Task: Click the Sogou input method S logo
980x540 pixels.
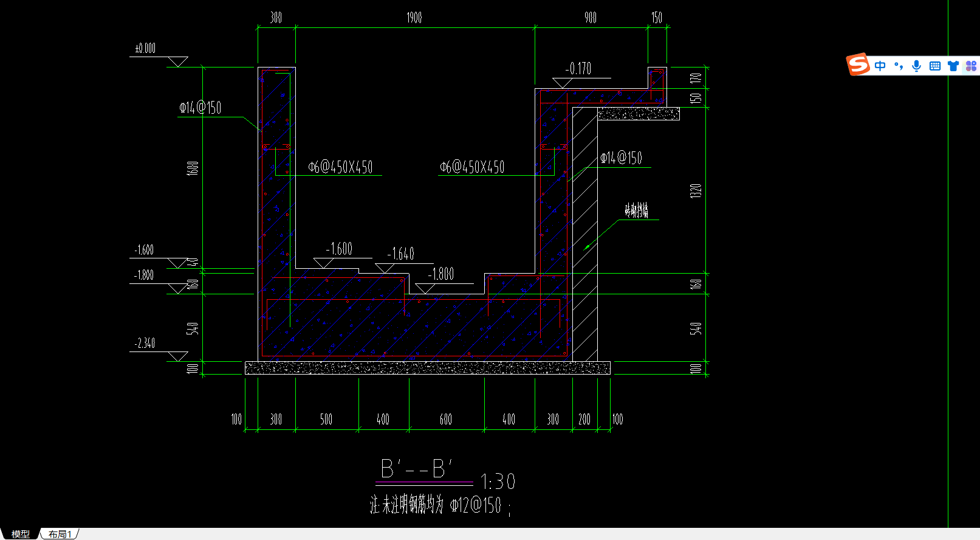Action: (x=858, y=64)
